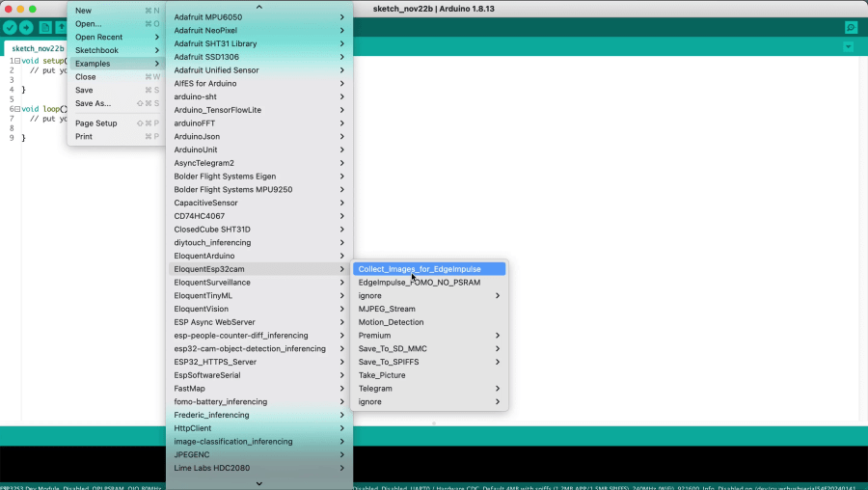Open Adafruit MPU6050 examples
The width and height of the screenshot is (868, 490).
[259, 17]
